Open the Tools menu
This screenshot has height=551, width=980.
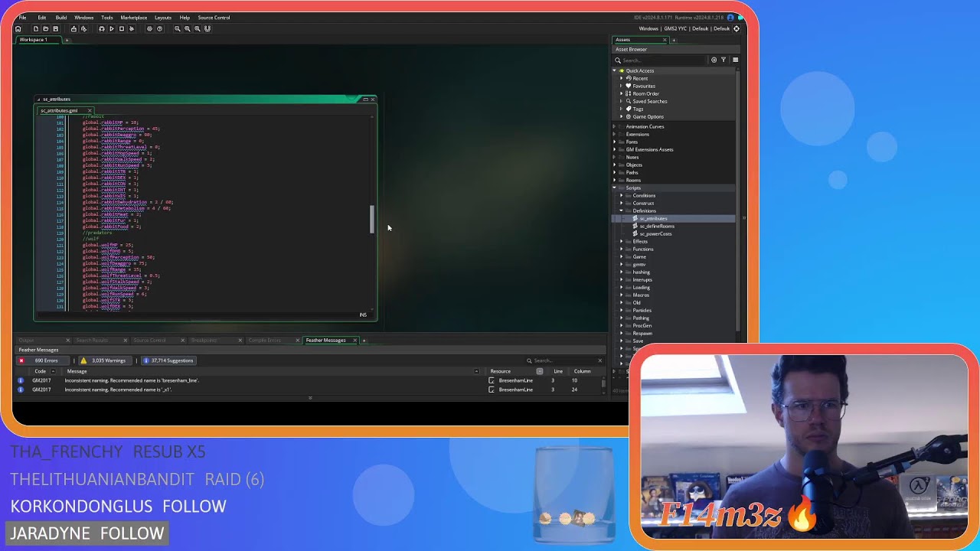point(107,17)
